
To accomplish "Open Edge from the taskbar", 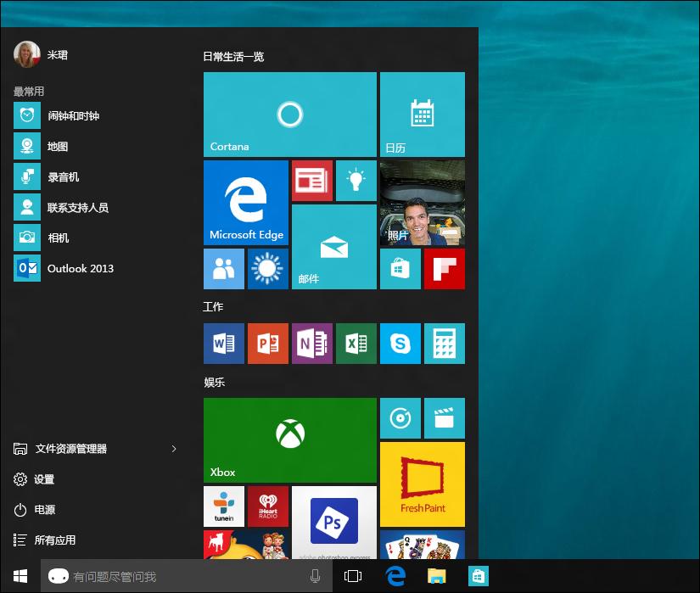I will click(395, 576).
